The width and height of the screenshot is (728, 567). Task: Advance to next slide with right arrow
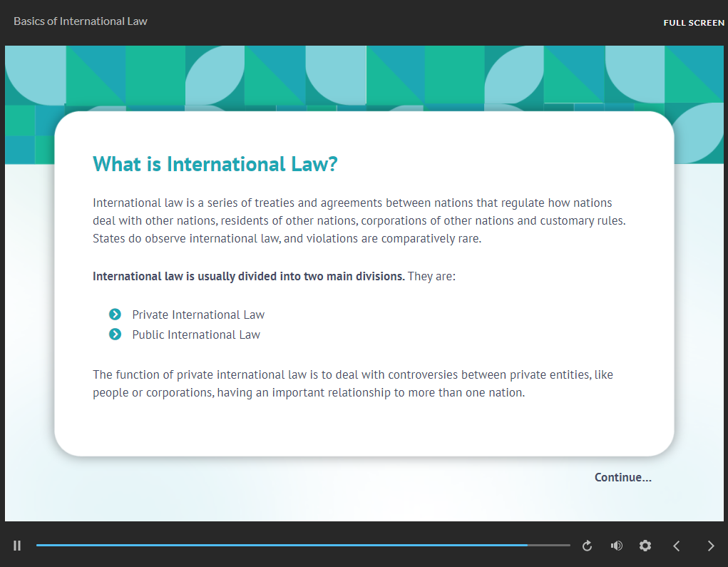click(x=710, y=546)
